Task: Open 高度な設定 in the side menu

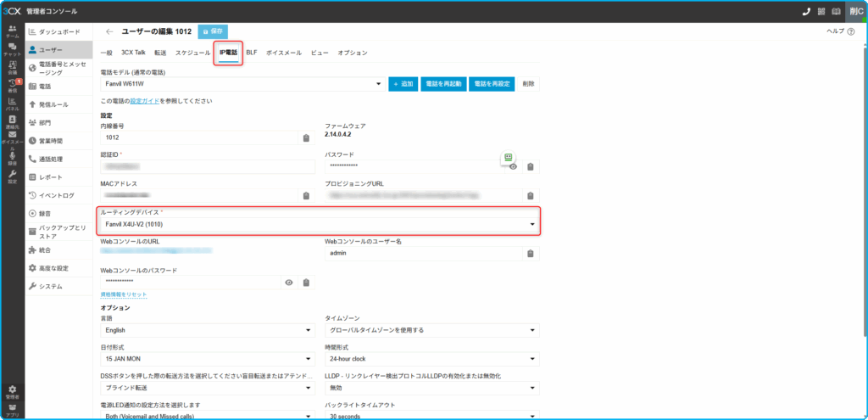Action: click(x=58, y=268)
